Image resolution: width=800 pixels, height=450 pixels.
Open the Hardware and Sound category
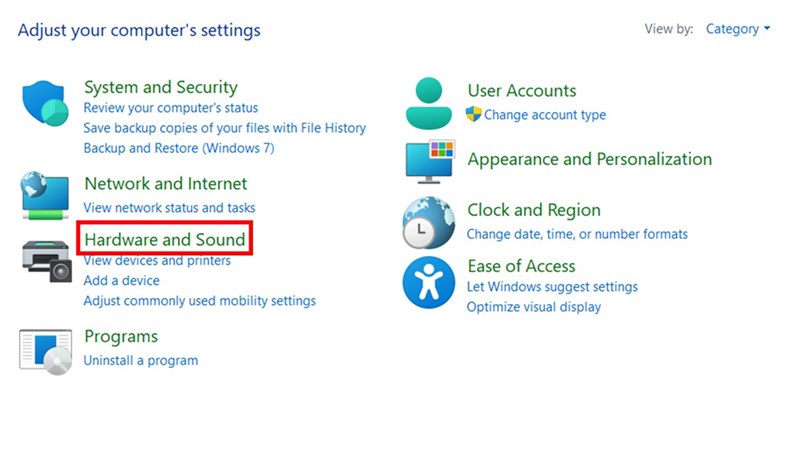coord(165,240)
